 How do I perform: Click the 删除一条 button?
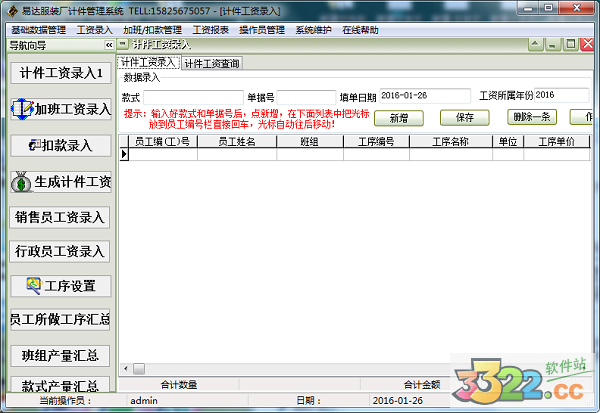tap(532, 117)
